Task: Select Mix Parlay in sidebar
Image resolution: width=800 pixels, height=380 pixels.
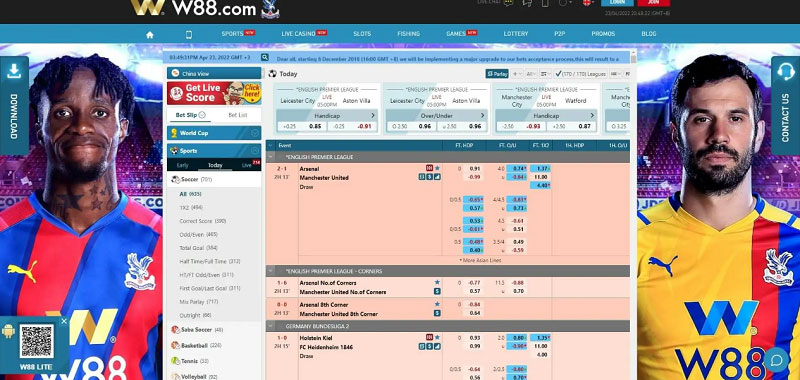Action: tap(198, 301)
